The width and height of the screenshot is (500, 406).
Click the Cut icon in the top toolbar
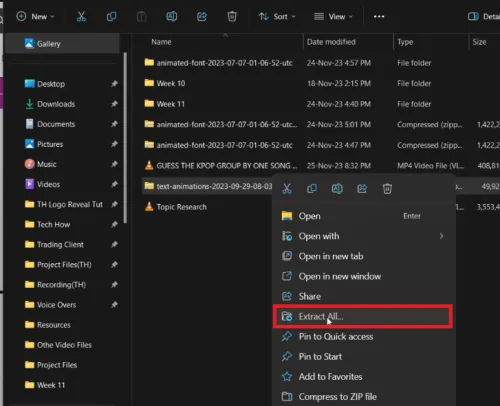81,16
